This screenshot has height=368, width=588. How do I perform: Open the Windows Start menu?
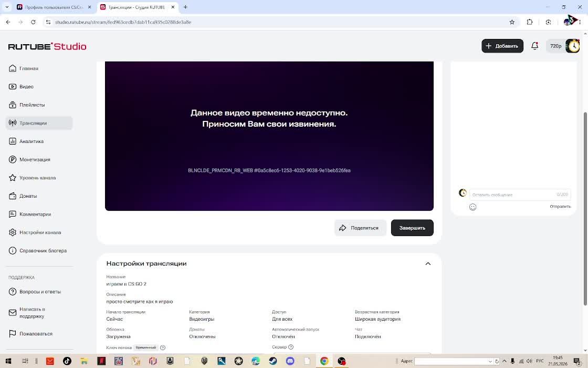pos(8,361)
